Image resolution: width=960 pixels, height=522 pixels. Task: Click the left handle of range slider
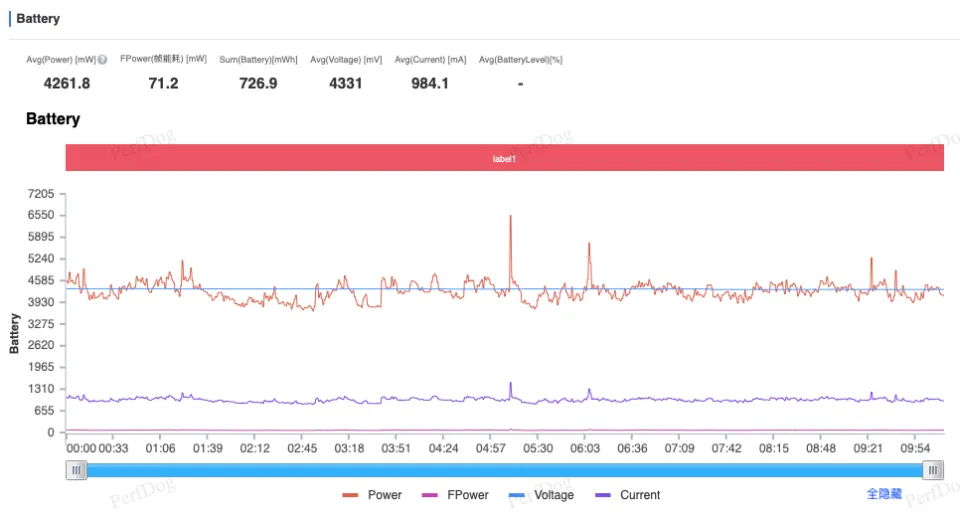point(76,470)
